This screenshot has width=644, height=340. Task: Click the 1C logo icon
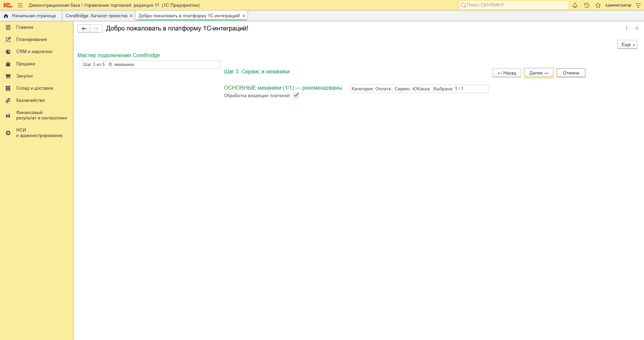coord(8,5)
